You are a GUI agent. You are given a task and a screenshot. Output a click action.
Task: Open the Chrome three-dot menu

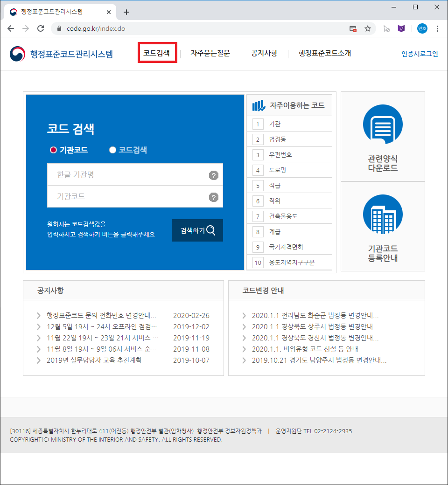pos(437,28)
